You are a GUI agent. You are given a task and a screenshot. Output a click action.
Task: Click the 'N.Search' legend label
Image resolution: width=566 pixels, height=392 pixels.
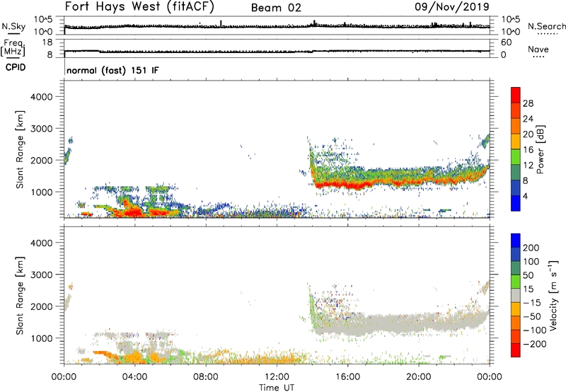pyautogui.click(x=546, y=26)
